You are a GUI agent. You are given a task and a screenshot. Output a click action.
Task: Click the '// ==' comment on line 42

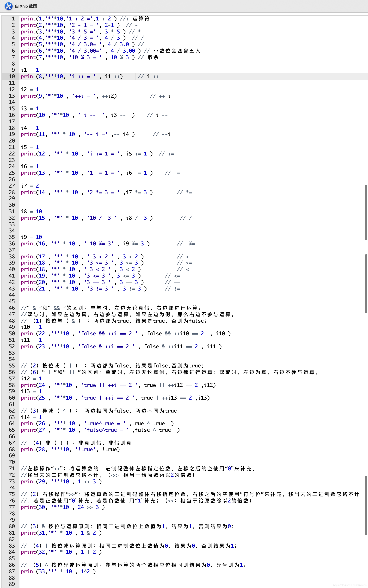(172, 282)
